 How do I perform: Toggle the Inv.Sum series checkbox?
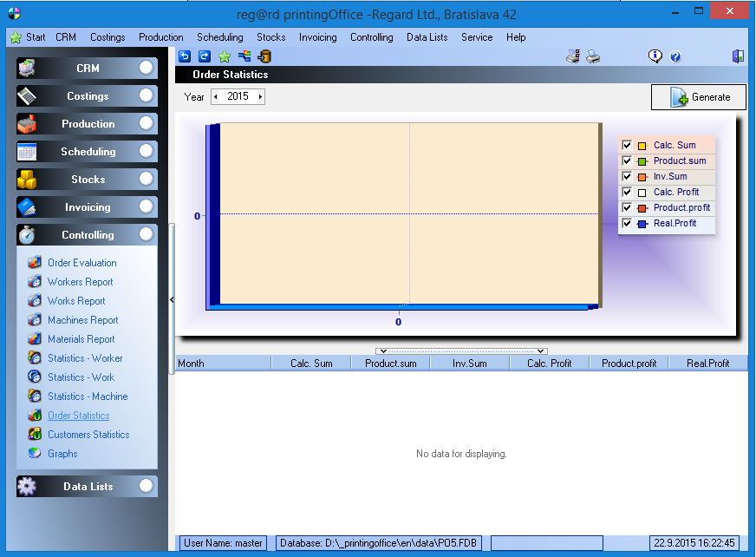click(627, 177)
